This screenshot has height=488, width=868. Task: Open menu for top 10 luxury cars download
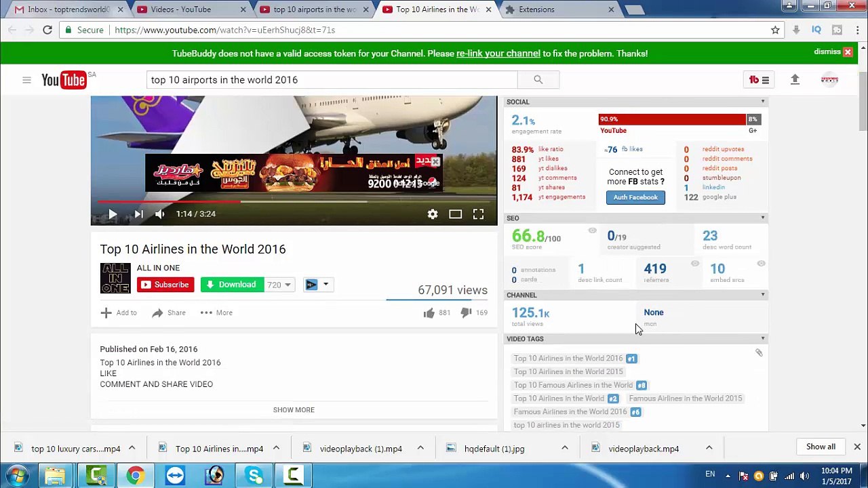(132, 448)
